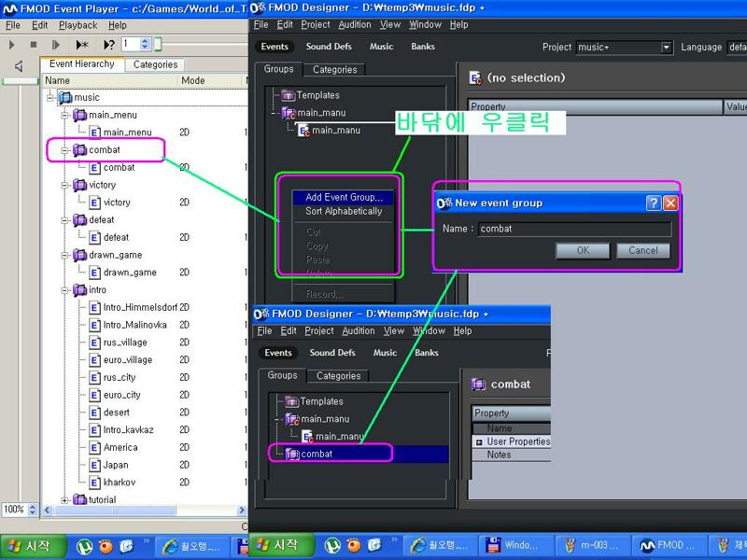Click OK in New event group dialog

pyautogui.click(x=583, y=250)
